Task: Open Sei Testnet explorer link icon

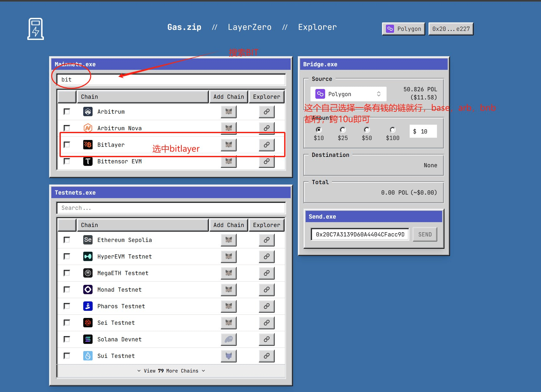Action: (x=267, y=323)
